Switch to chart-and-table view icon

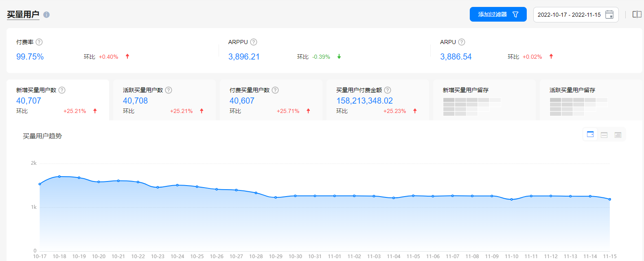[x=604, y=135]
